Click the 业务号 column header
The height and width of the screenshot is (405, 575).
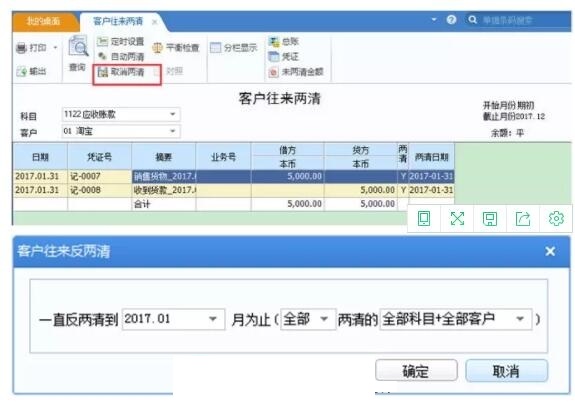pos(223,157)
